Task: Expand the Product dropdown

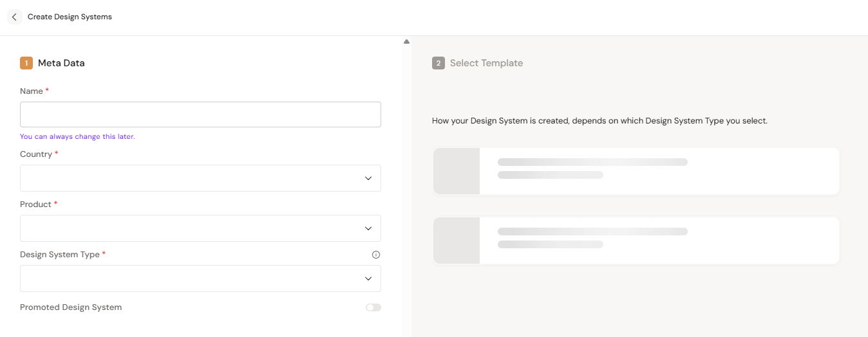Action: click(193, 228)
